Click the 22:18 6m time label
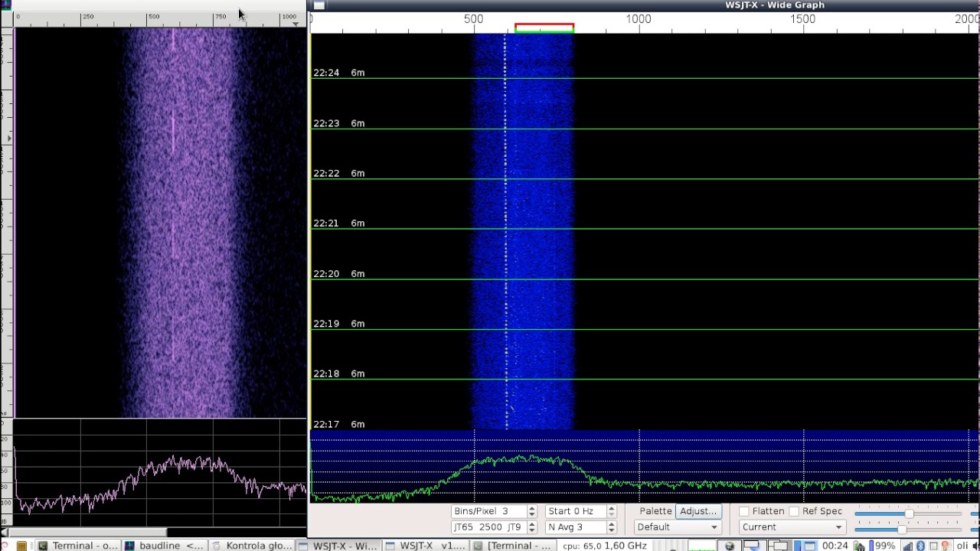The height and width of the screenshot is (551, 980). (339, 373)
